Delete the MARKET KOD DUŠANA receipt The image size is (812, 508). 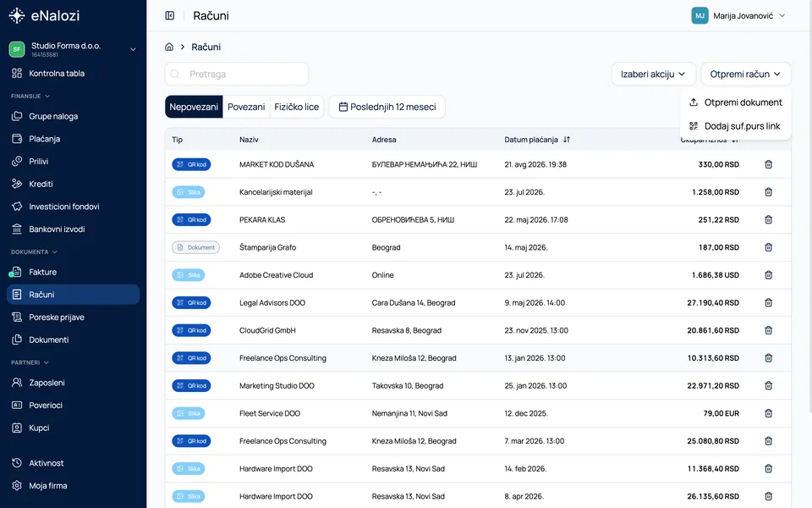click(x=769, y=164)
